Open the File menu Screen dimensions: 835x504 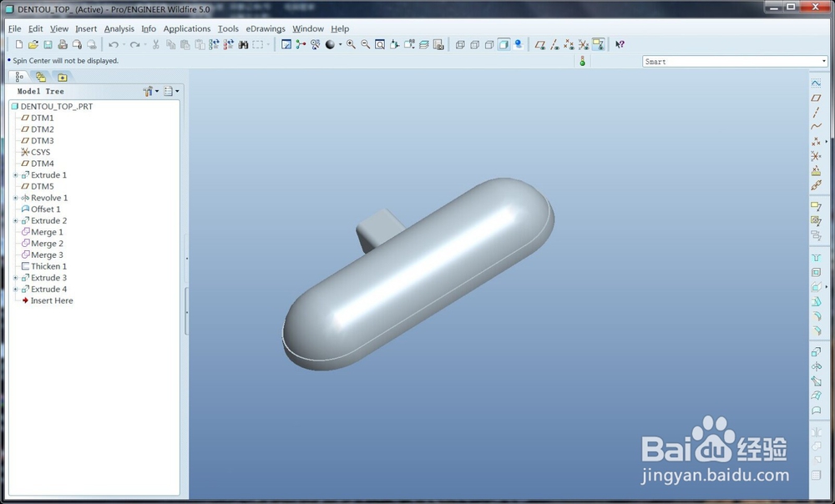[14, 28]
